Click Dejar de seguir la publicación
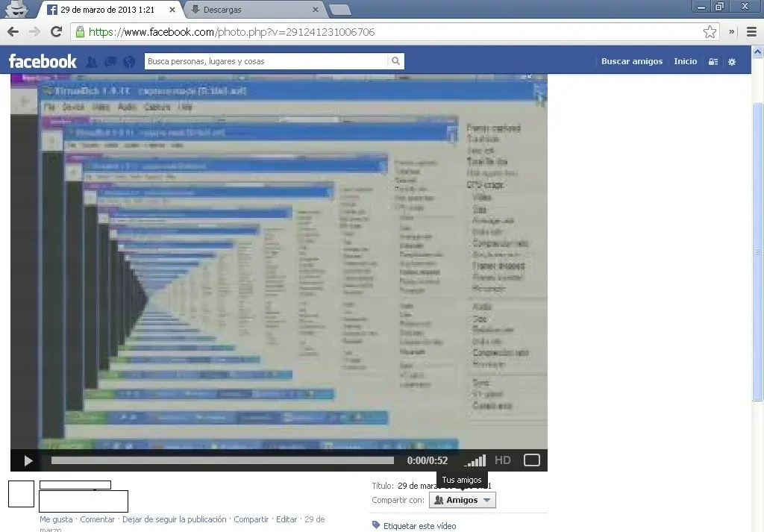The image size is (764, 532). click(175, 519)
